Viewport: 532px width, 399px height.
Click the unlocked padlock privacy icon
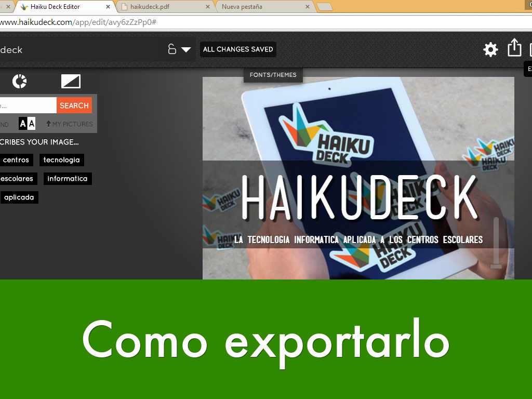[172, 49]
